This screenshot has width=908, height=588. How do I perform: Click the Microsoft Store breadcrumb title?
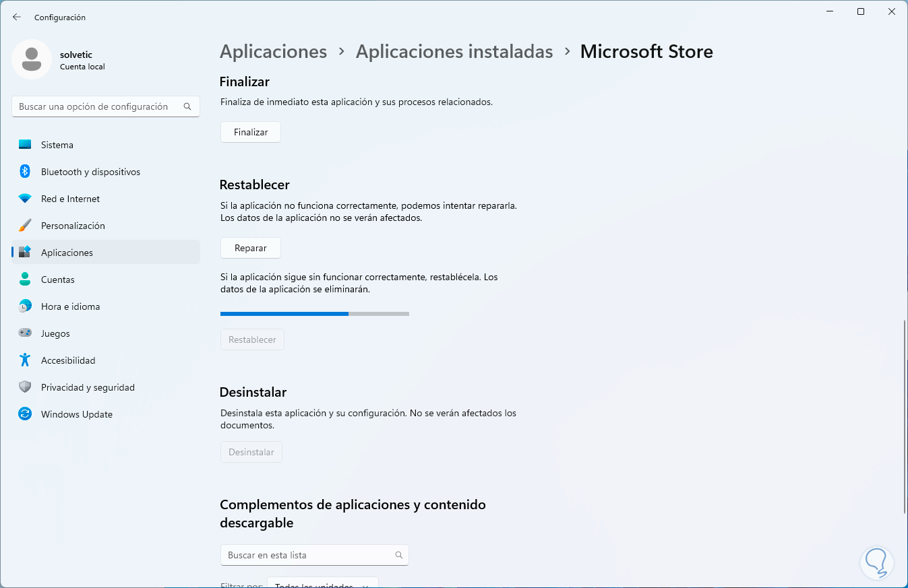[646, 52]
